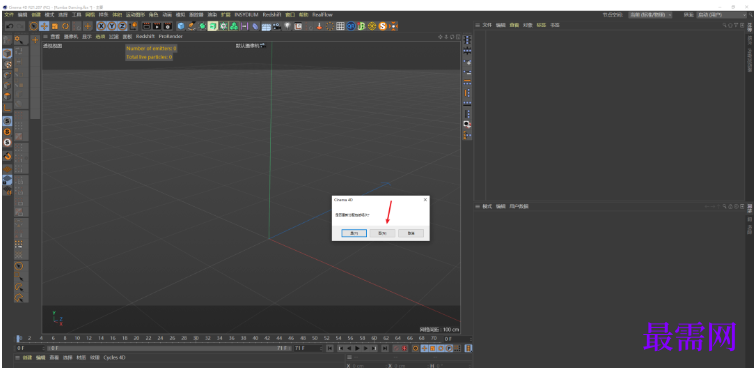Open the 用户数据 menu in the Attribute Manager

pos(519,206)
